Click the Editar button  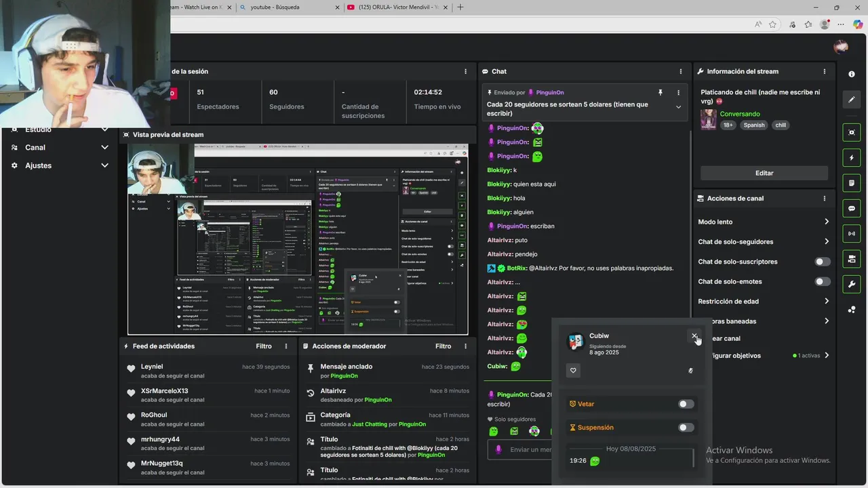tap(764, 173)
